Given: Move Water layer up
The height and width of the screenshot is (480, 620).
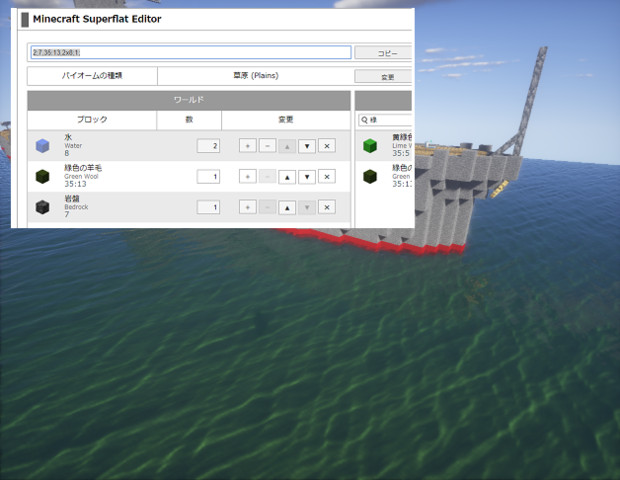Looking at the screenshot, I should 287,146.
